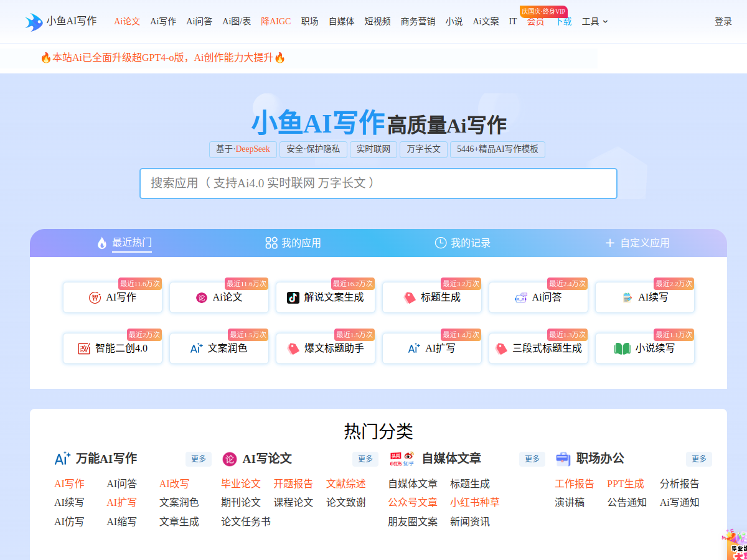
Task: Click the tag icon on 爆文标题助手
Action: 293,349
